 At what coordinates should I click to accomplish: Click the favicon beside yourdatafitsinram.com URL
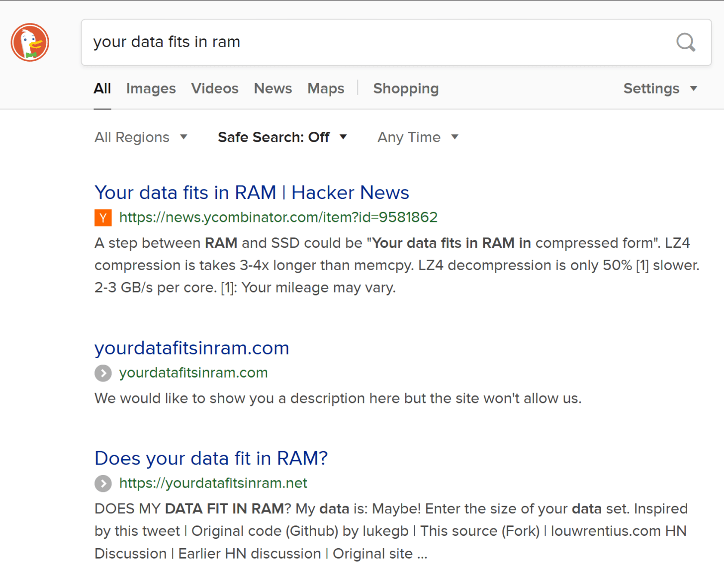103,373
